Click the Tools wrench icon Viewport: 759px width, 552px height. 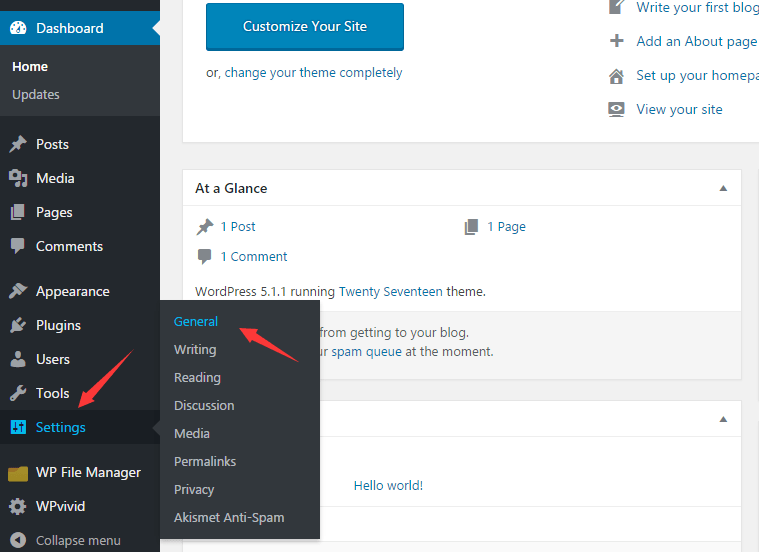tap(18, 393)
